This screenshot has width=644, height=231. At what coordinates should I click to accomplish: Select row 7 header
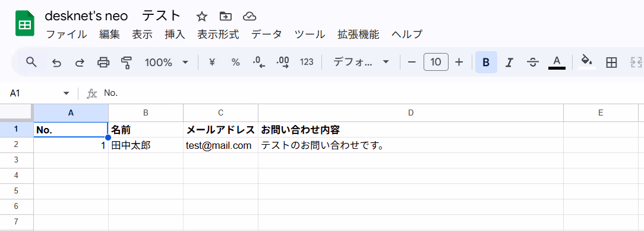click(17, 222)
